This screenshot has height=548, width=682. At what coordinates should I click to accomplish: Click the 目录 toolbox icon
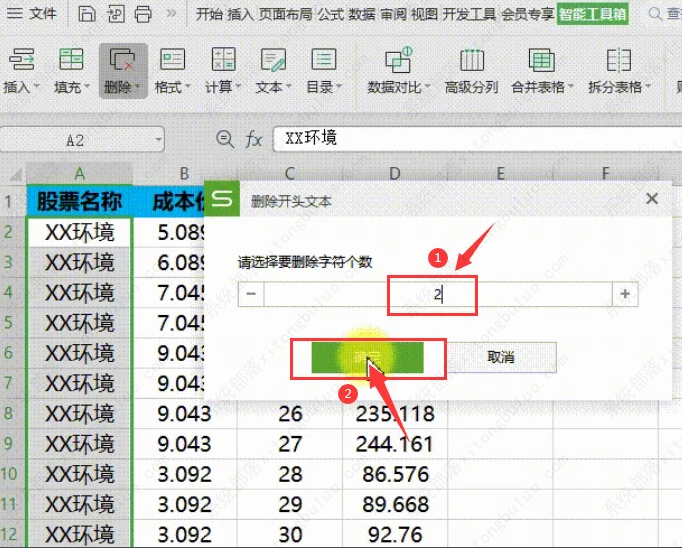click(324, 60)
